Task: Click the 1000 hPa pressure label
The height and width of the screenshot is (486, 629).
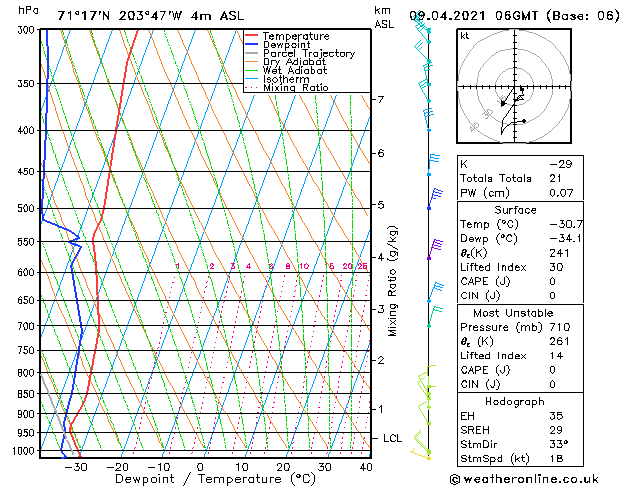Action: pos(25,451)
